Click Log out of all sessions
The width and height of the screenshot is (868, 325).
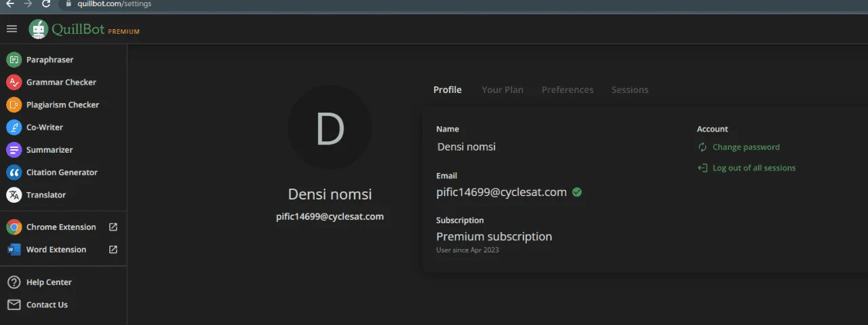pos(747,168)
